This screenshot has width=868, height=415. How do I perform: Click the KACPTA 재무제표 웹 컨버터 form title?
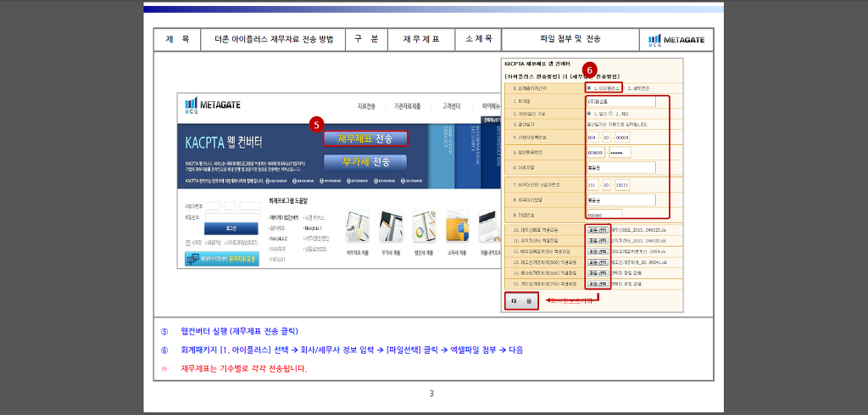(x=537, y=64)
